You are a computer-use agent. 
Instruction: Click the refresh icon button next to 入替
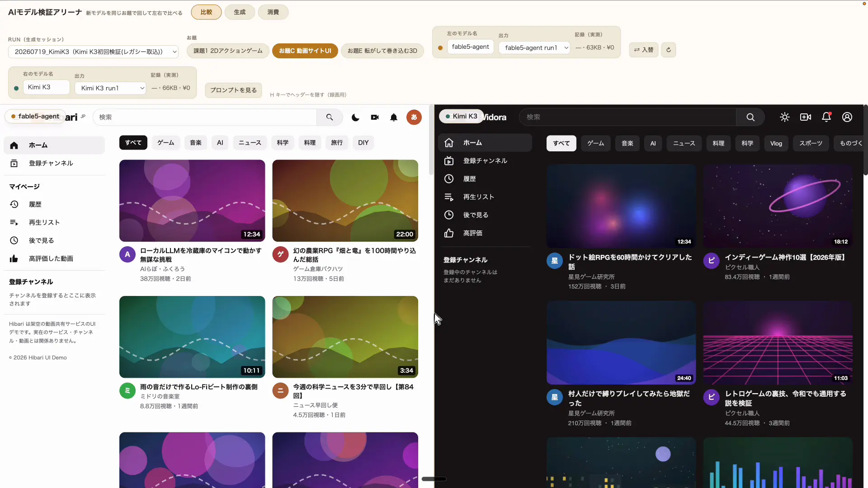pyautogui.click(x=668, y=50)
